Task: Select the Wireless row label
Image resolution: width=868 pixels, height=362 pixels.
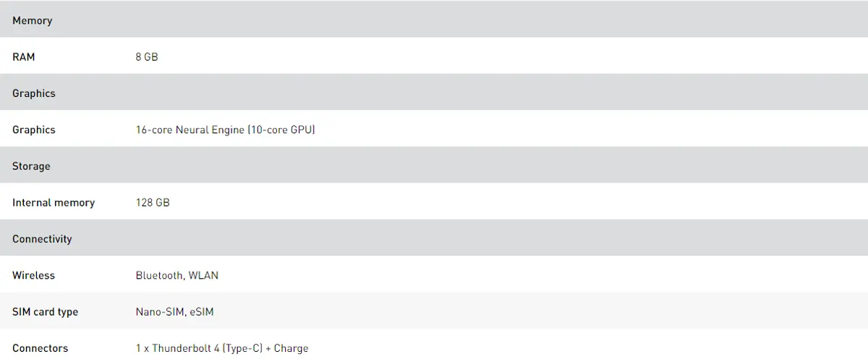Action: click(x=33, y=275)
